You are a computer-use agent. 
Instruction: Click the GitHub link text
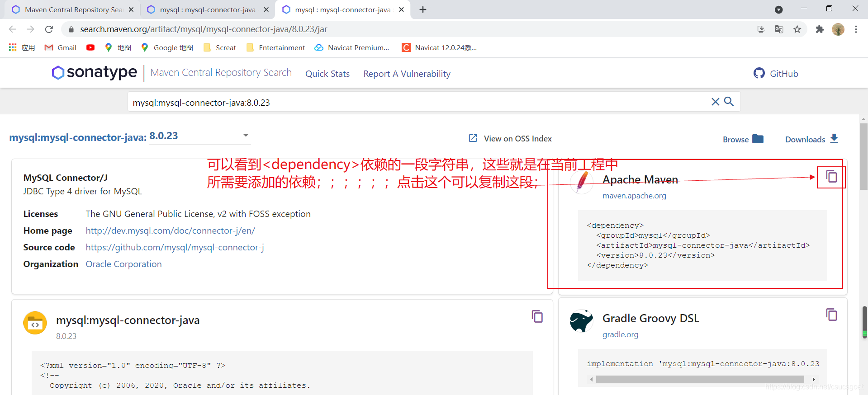point(784,74)
